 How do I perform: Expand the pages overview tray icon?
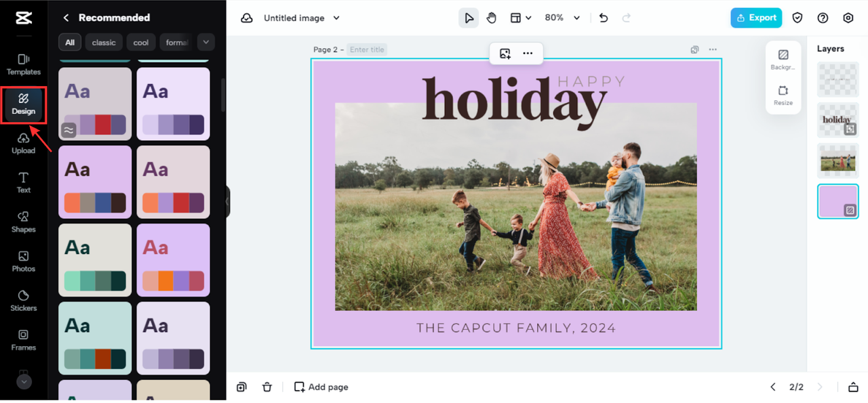pyautogui.click(x=853, y=387)
